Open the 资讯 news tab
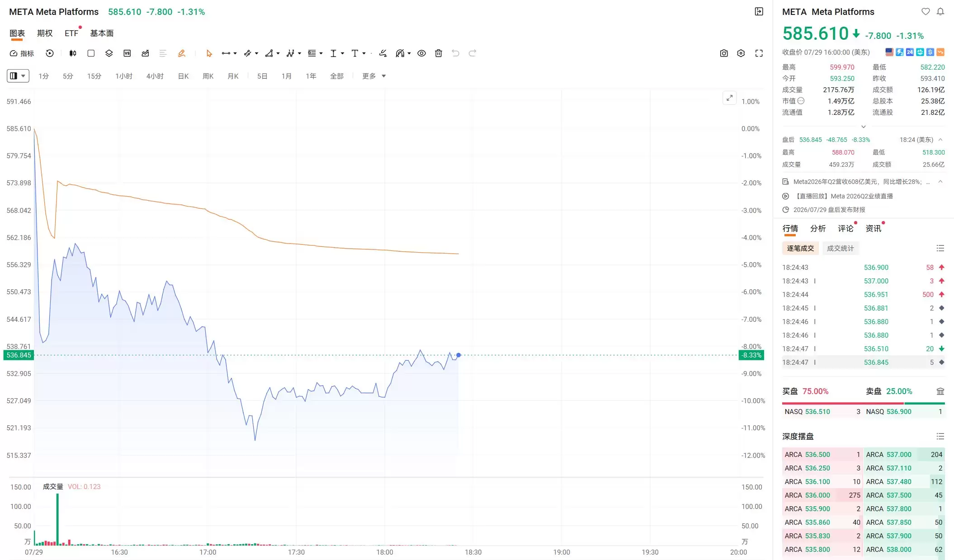The height and width of the screenshot is (560, 954). (873, 228)
